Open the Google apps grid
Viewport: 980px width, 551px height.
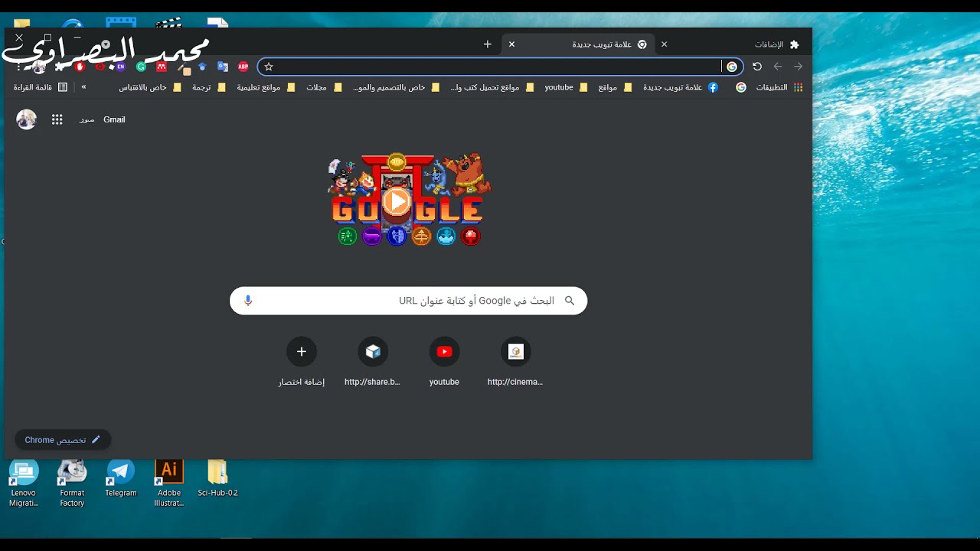[x=57, y=119]
